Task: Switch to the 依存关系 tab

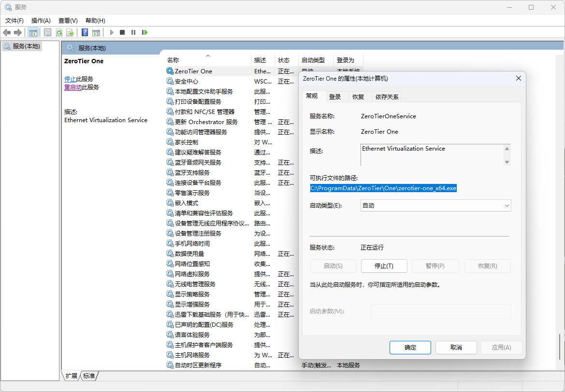Action: [387, 97]
